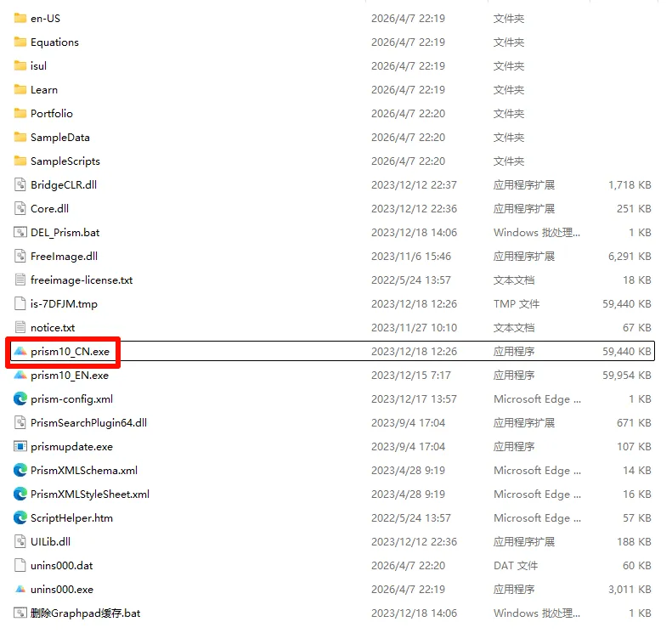Select the PrismXMLStyleSheet.xml file name
This screenshot has width=672, height=633.
[90, 495]
